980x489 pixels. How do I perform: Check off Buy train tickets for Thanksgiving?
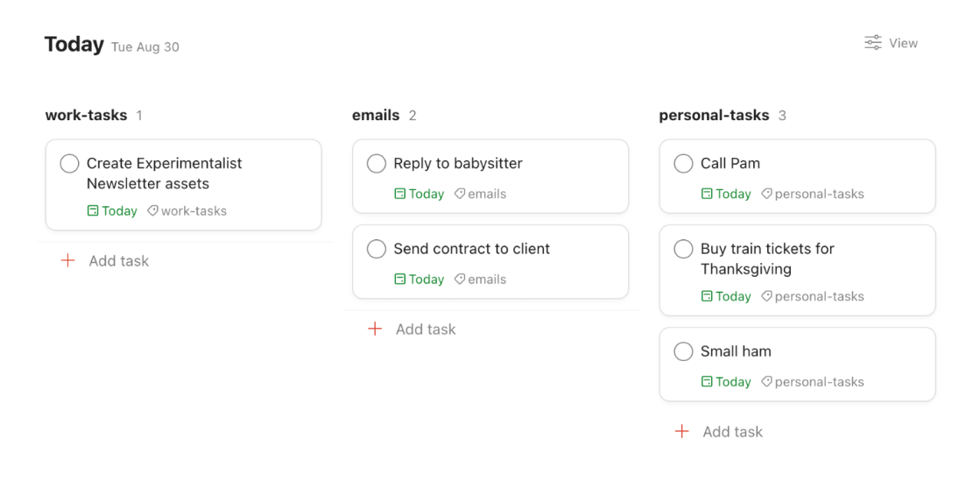tap(684, 249)
